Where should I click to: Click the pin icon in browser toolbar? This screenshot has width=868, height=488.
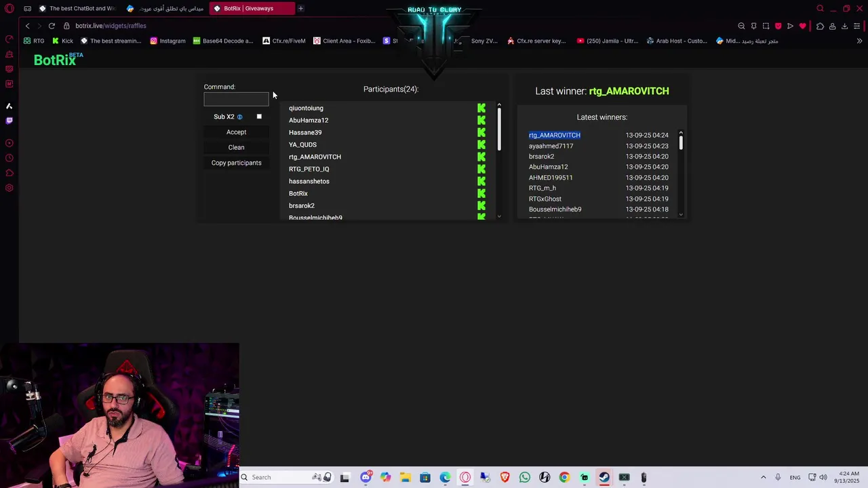753,26
